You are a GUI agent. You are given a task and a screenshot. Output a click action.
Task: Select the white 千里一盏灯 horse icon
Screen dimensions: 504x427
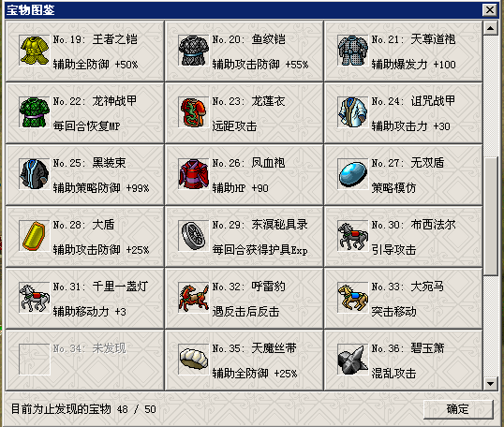[x=34, y=298]
